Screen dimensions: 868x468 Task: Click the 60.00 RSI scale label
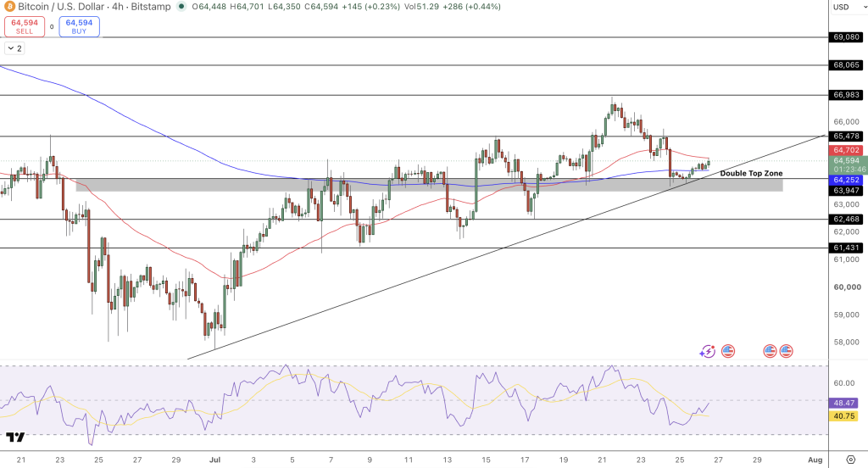(843, 382)
